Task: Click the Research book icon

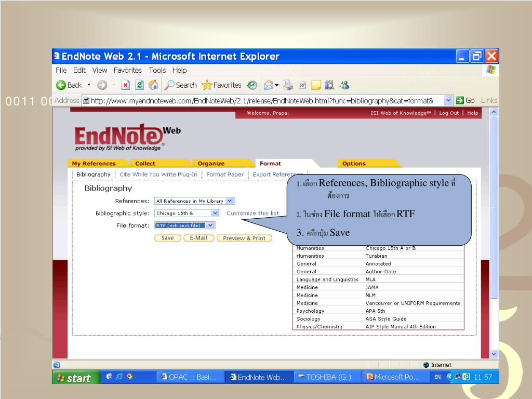Action: 329,85
